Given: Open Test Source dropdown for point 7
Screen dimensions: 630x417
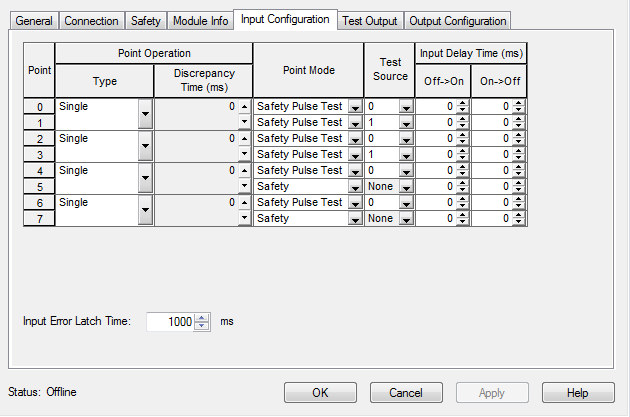Looking at the screenshot, I should point(406,218).
